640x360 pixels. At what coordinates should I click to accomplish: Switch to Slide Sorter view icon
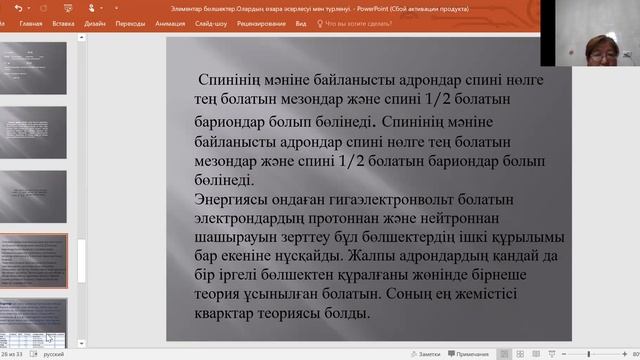tap(520, 354)
